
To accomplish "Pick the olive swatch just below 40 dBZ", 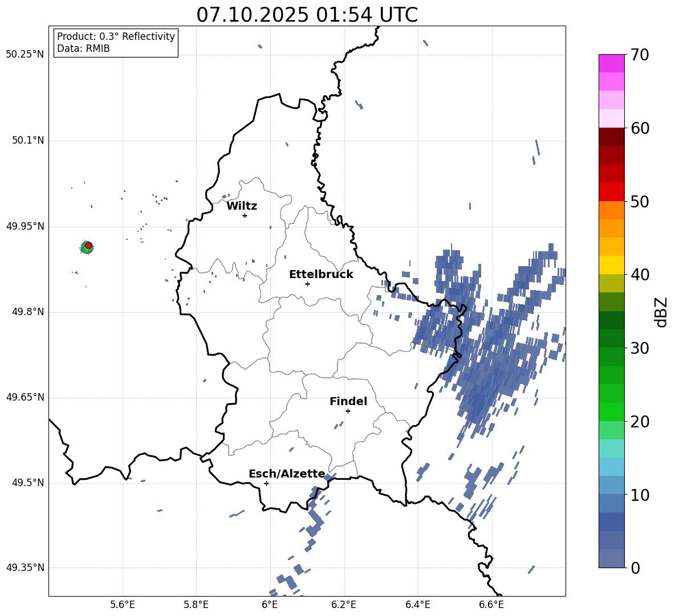I will point(611,283).
